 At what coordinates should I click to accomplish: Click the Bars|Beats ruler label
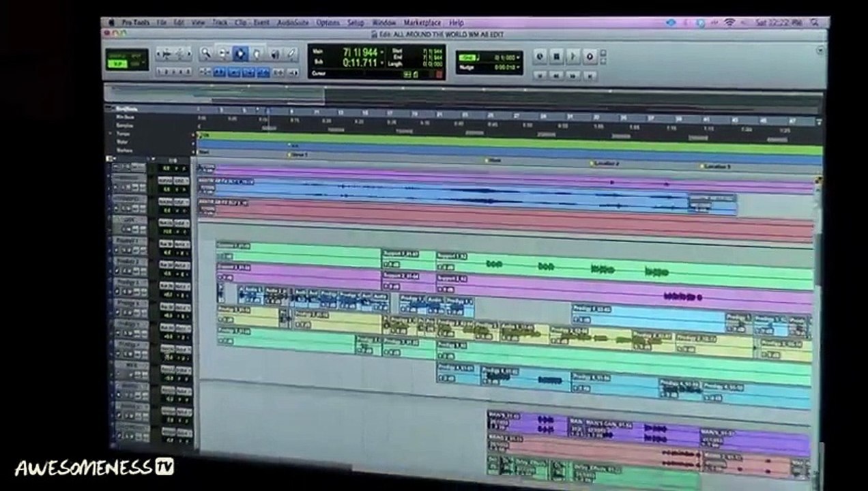(x=127, y=108)
